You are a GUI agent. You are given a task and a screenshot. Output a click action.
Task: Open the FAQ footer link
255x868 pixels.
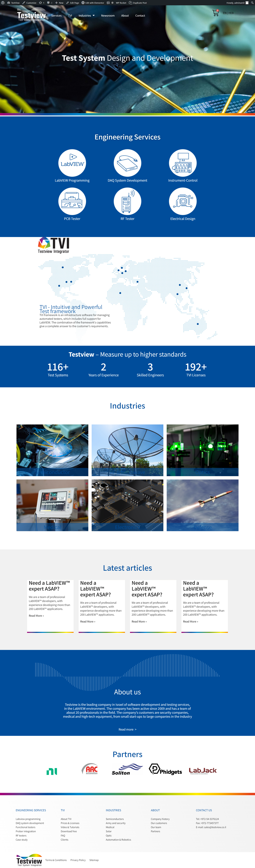coord(63,836)
